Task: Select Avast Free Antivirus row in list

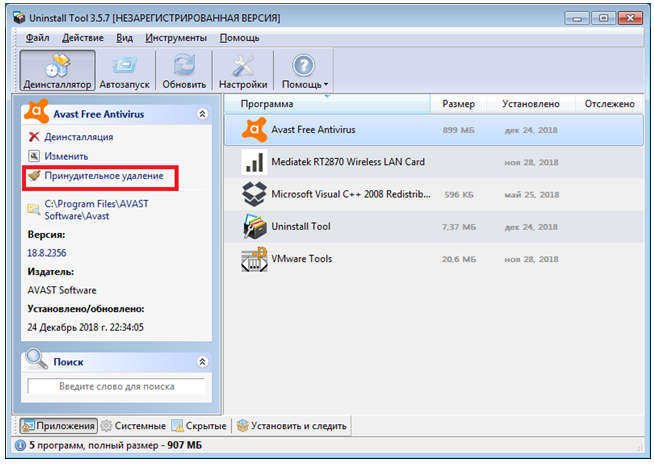Action: click(434, 130)
